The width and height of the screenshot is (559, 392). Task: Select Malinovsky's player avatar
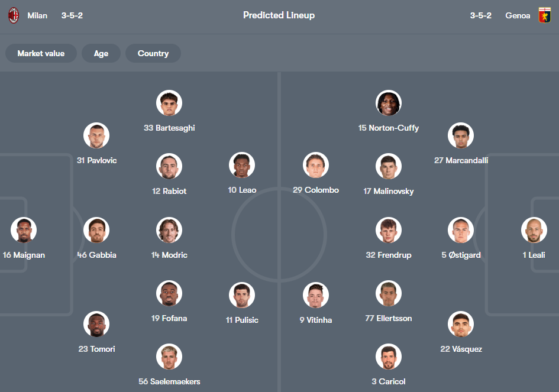click(x=389, y=166)
